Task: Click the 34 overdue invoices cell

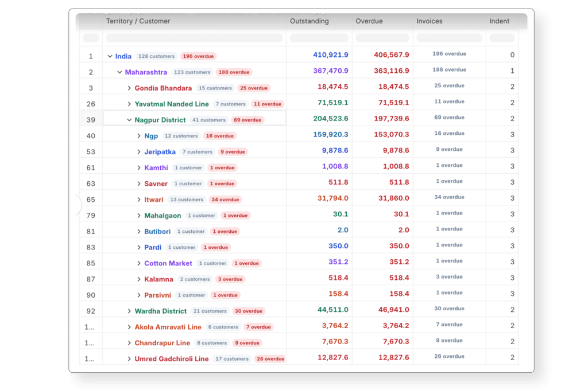Action: point(449,197)
